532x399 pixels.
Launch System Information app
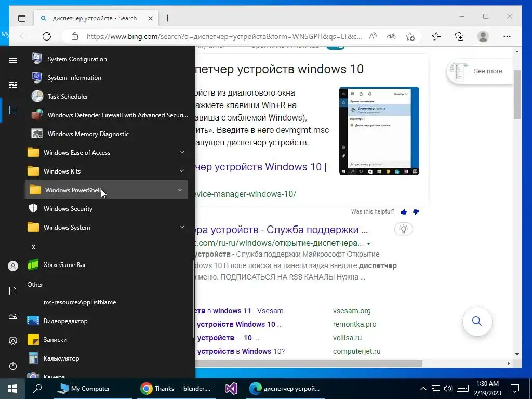[x=106, y=78]
